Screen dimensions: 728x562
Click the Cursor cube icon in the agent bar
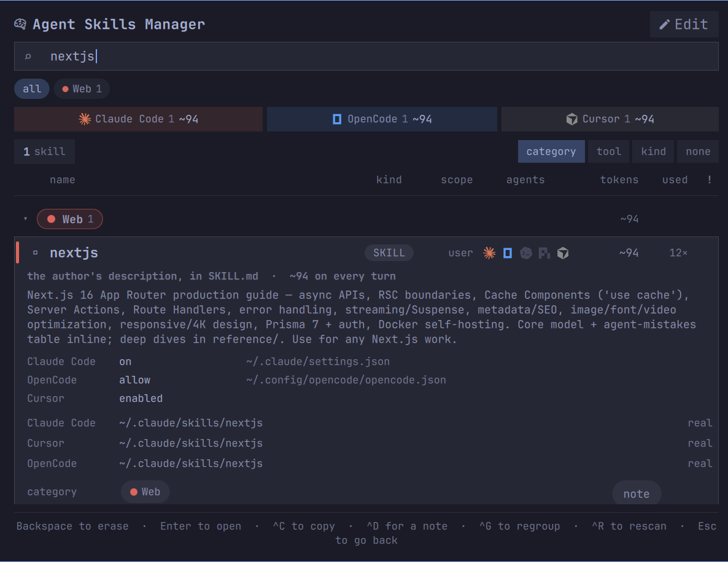click(x=571, y=119)
